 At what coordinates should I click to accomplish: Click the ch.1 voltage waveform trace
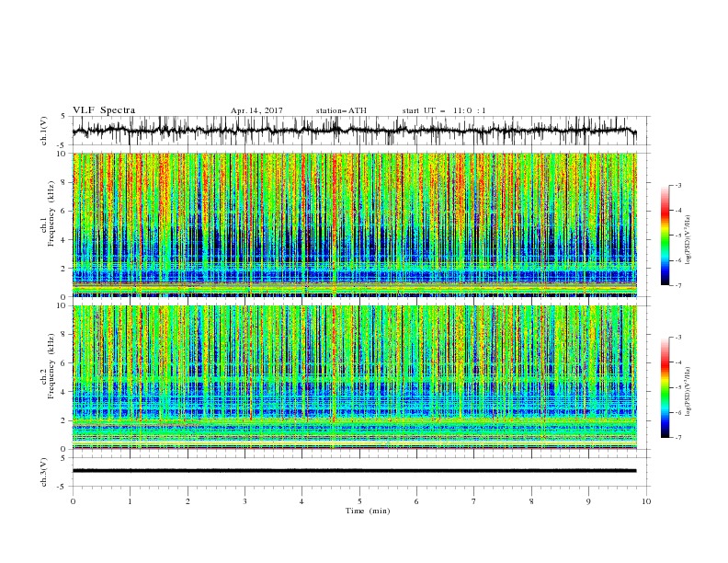354,131
